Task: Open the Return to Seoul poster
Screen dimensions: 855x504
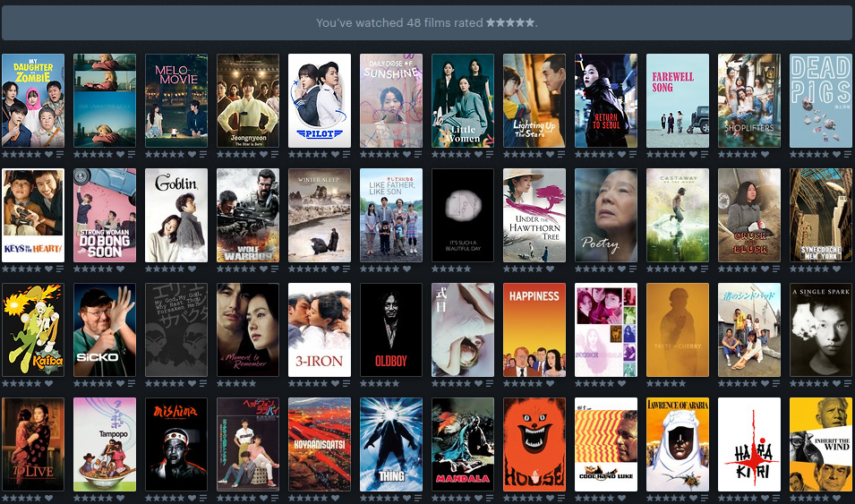Action: point(606,100)
